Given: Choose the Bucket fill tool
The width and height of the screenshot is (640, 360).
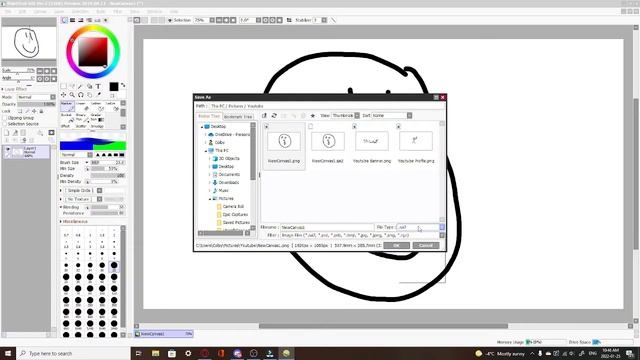Looking at the screenshot, I should click(x=67, y=118).
